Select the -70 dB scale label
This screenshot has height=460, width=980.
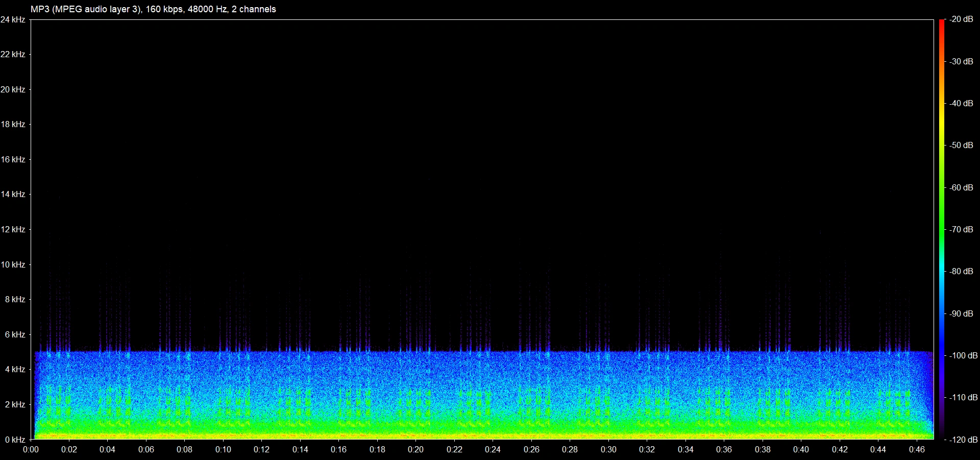[x=962, y=230]
